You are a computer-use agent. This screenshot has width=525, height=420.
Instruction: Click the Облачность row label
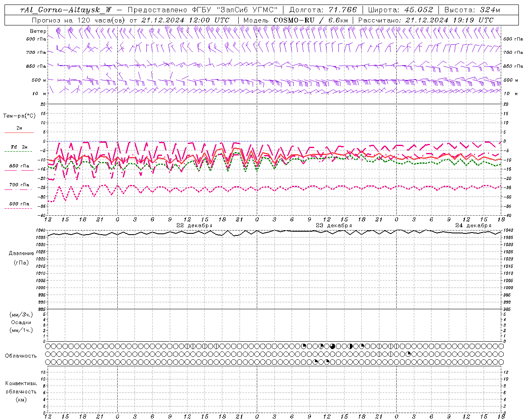point(21,356)
